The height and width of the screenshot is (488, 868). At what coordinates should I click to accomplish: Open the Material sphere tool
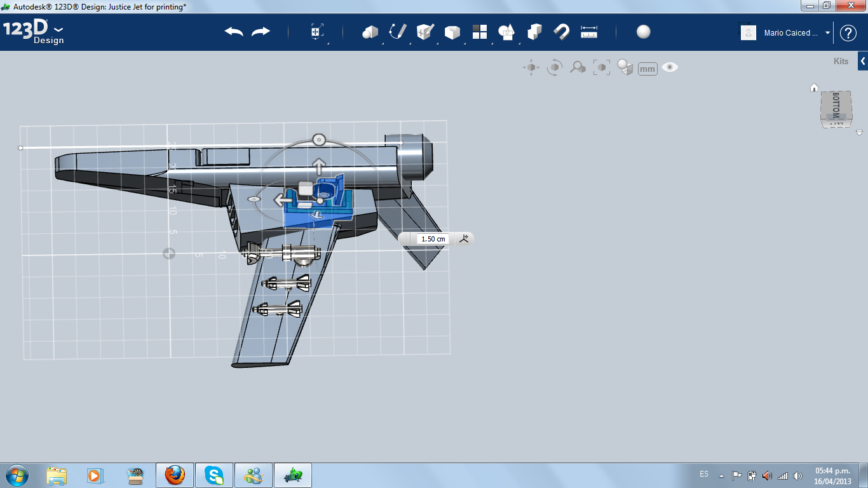[x=644, y=32]
